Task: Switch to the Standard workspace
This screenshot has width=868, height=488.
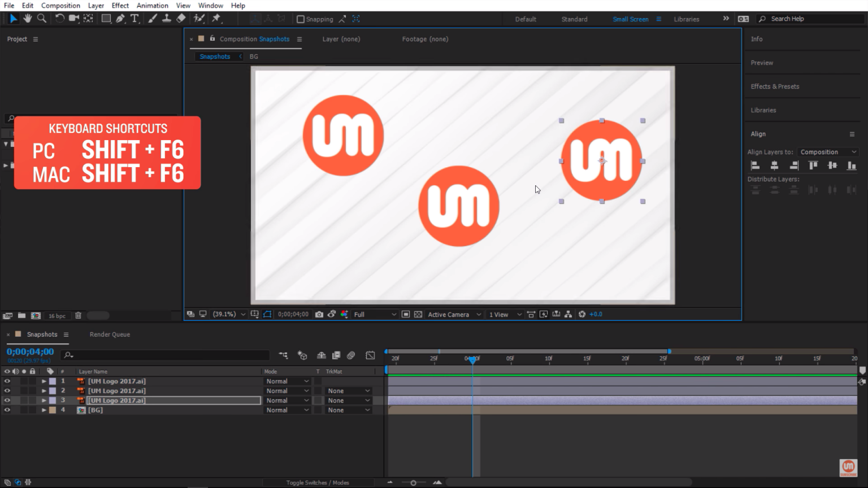Action: (x=574, y=19)
